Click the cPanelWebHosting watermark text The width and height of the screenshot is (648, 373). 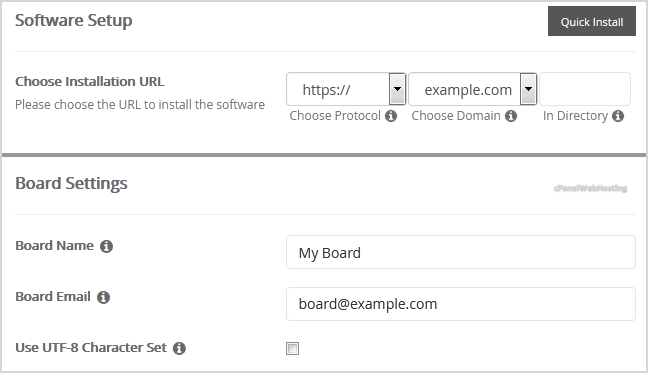(x=590, y=188)
